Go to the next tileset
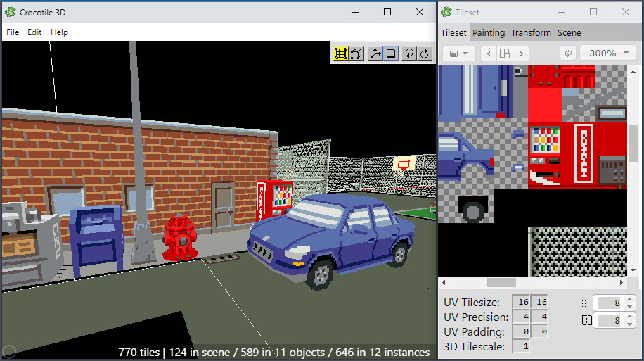 tap(520, 53)
